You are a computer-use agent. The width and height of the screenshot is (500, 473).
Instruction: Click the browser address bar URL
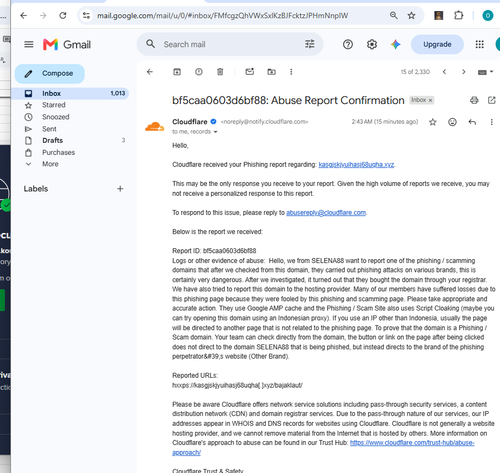tap(222, 16)
